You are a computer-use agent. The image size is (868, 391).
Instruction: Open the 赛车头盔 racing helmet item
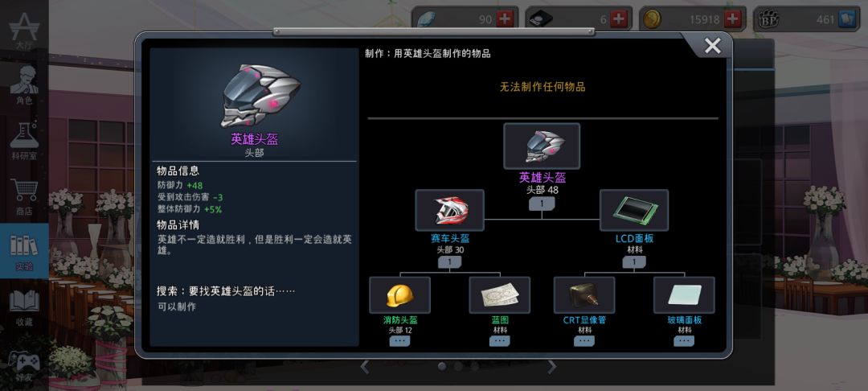[449, 211]
